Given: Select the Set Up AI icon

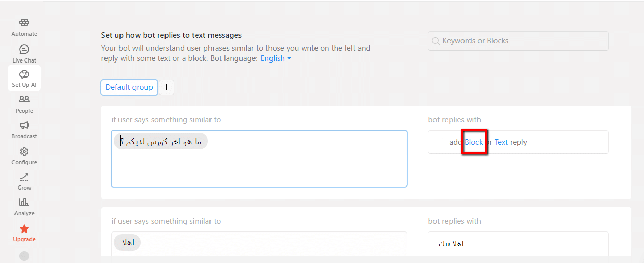Looking at the screenshot, I should (24, 74).
